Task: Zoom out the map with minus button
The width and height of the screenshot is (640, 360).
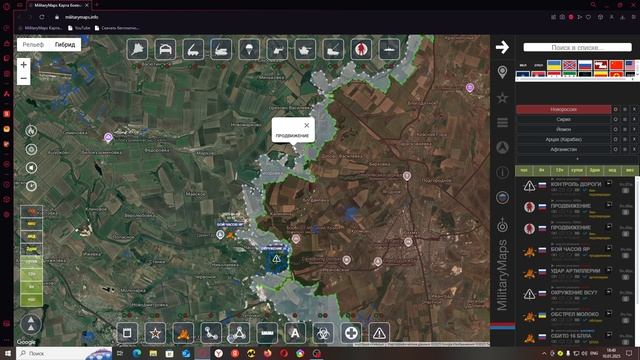Action: [x=24, y=78]
